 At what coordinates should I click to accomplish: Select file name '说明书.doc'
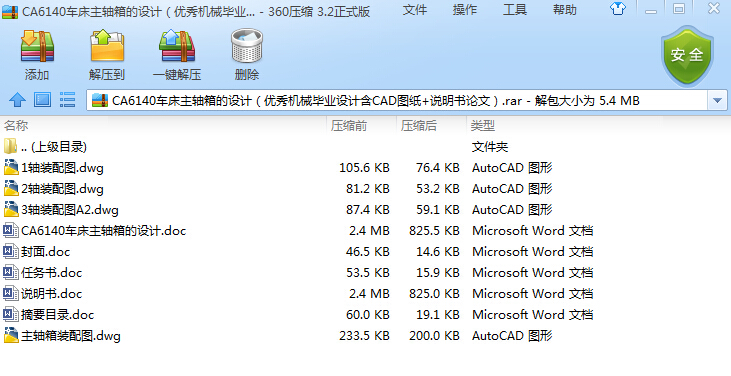coord(52,294)
